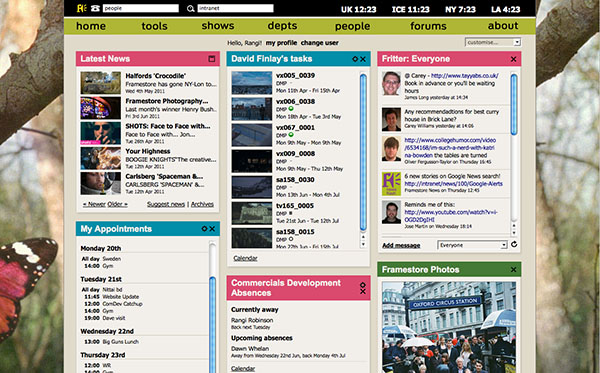This screenshot has height=373, width=600.
Task: Open the Fritter audience dropdown showing Everyone
Action: pos(472,245)
